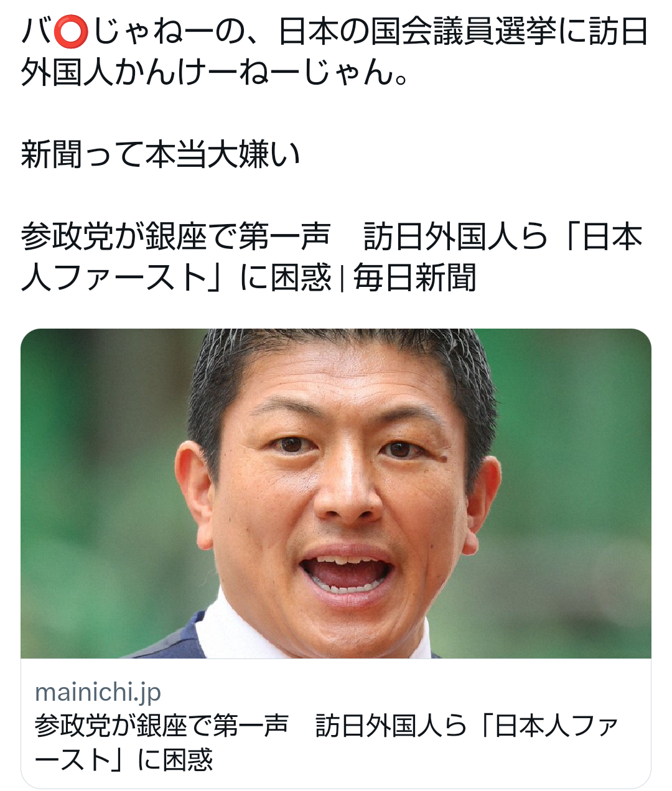Open the mainichi.jp link card photo
Screen dimensions: 672x791
click(x=336, y=494)
